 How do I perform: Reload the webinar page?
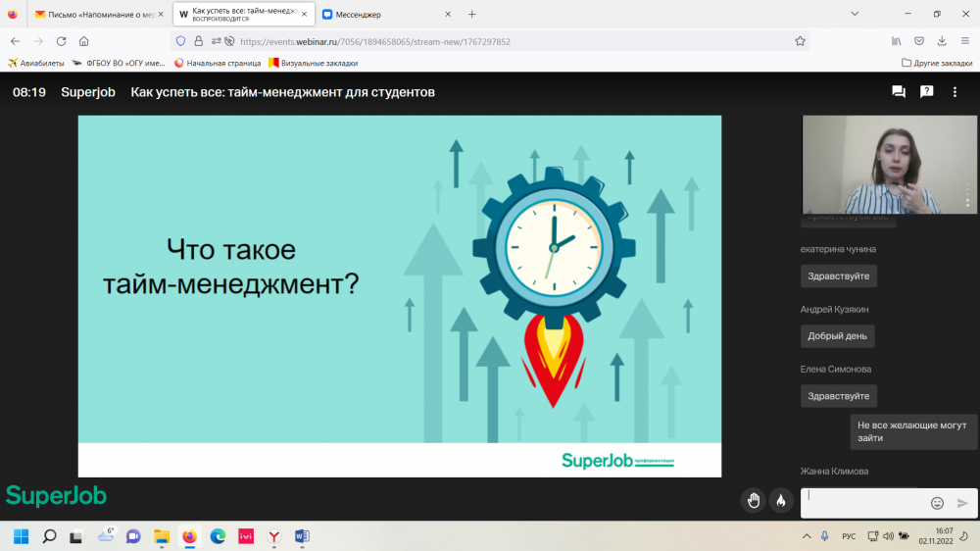61,41
